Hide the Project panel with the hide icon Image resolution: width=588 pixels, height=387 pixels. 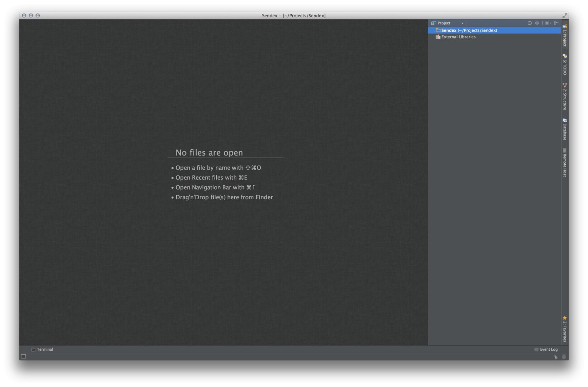(556, 23)
